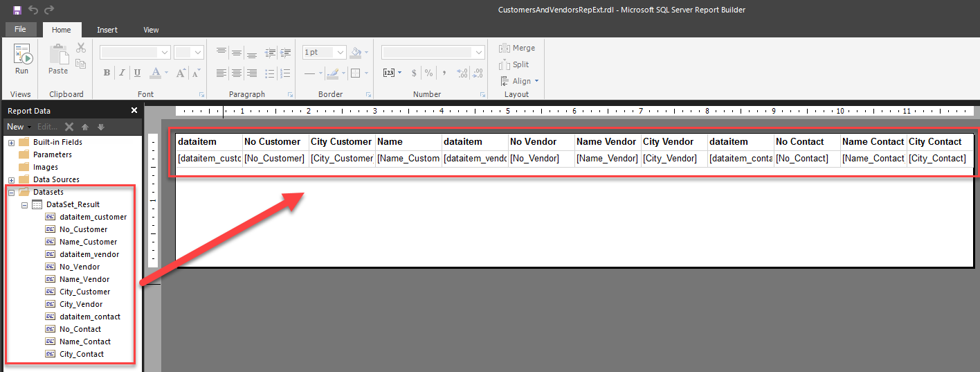Open Font group dialog launcher
This screenshot has width=980, height=372.
click(202, 94)
